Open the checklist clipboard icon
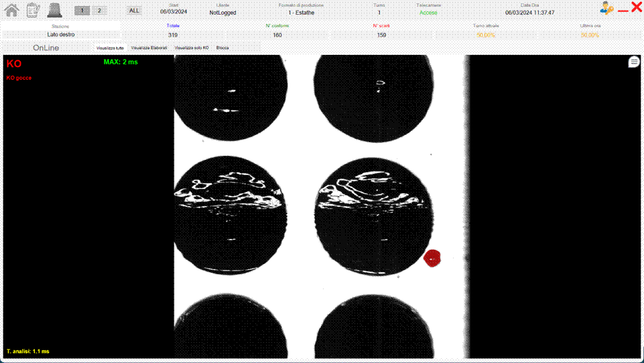This screenshot has height=363, width=644. pyautogui.click(x=33, y=10)
